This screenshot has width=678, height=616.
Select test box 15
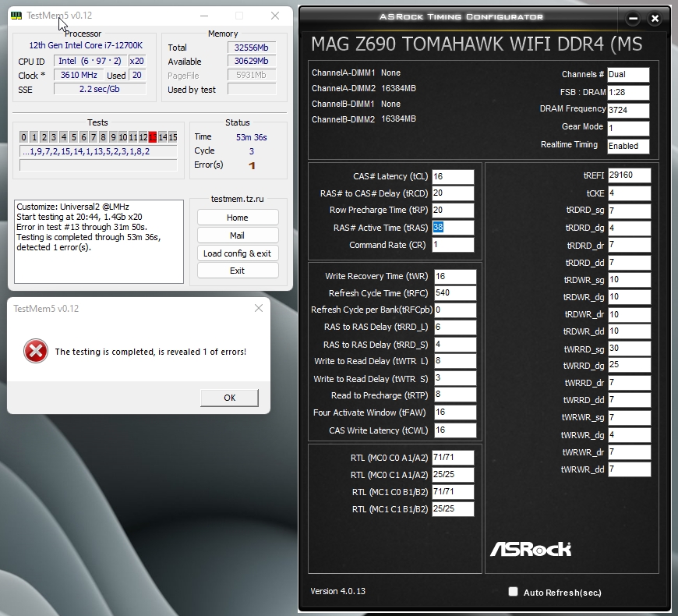pos(173,137)
